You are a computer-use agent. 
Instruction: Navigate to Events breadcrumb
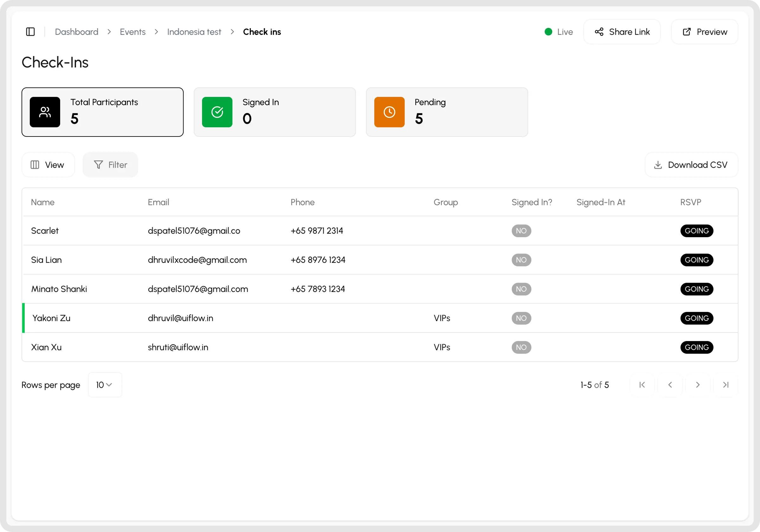click(x=132, y=32)
